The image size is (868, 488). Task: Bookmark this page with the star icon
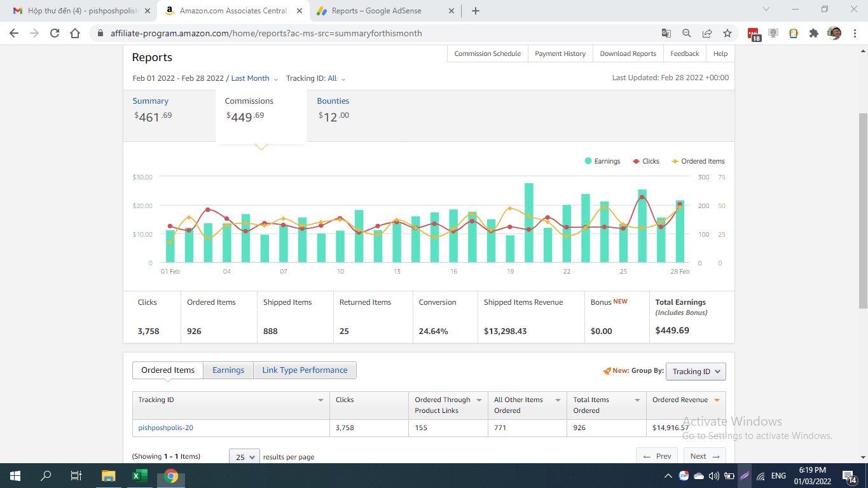tap(727, 33)
